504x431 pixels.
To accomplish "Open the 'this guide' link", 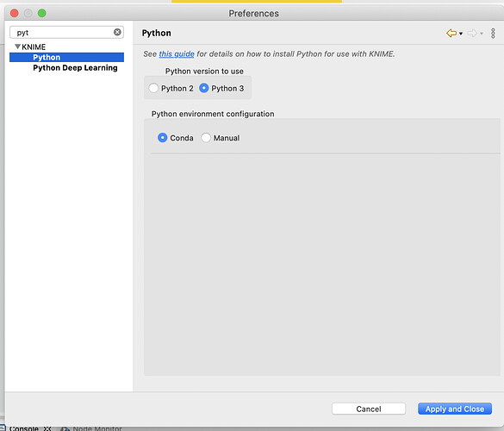I will coord(177,53).
